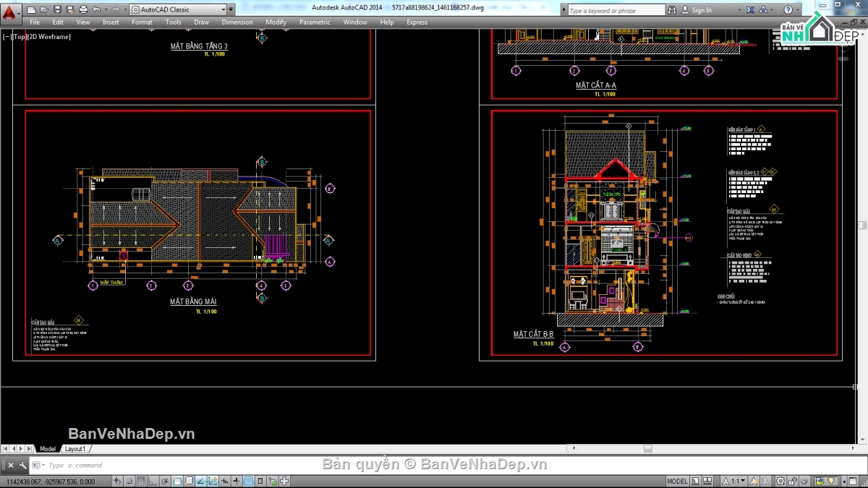868x488 pixels.
Task: Click the New file icon
Action: tap(32, 9)
